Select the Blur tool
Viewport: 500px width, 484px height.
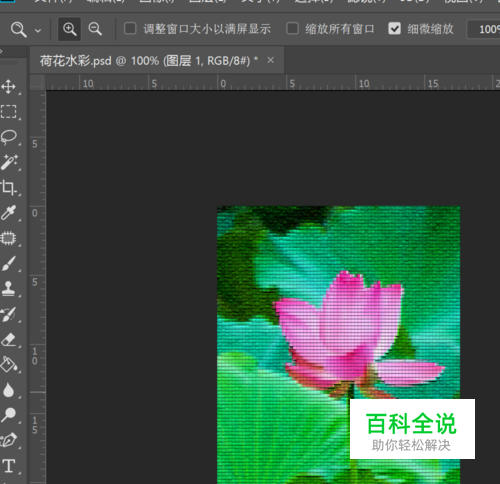9,390
